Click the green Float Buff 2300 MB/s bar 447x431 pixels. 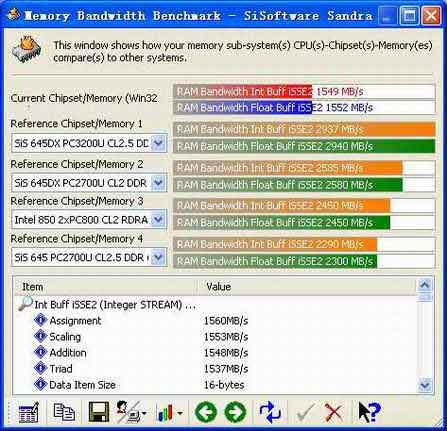click(x=275, y=261)
